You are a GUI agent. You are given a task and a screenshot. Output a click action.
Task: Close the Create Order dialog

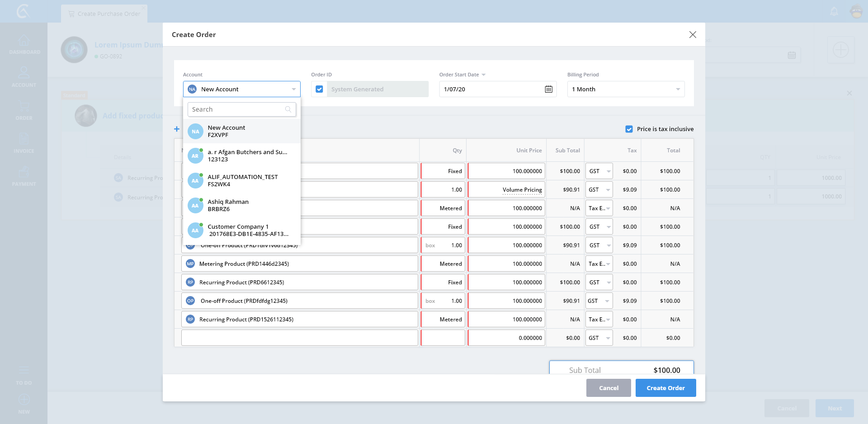pos(692,35)
